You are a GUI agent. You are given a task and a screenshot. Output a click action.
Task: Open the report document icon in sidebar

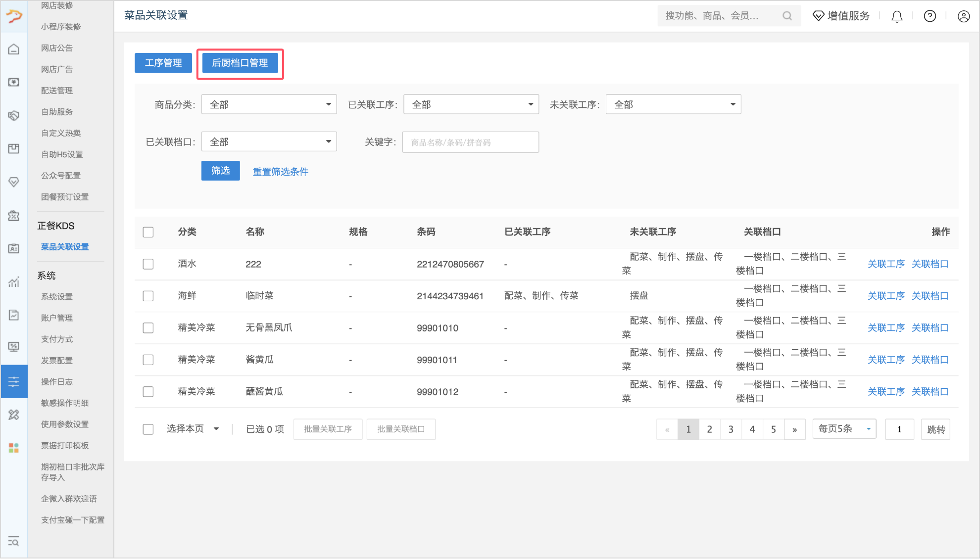point(14,315)
